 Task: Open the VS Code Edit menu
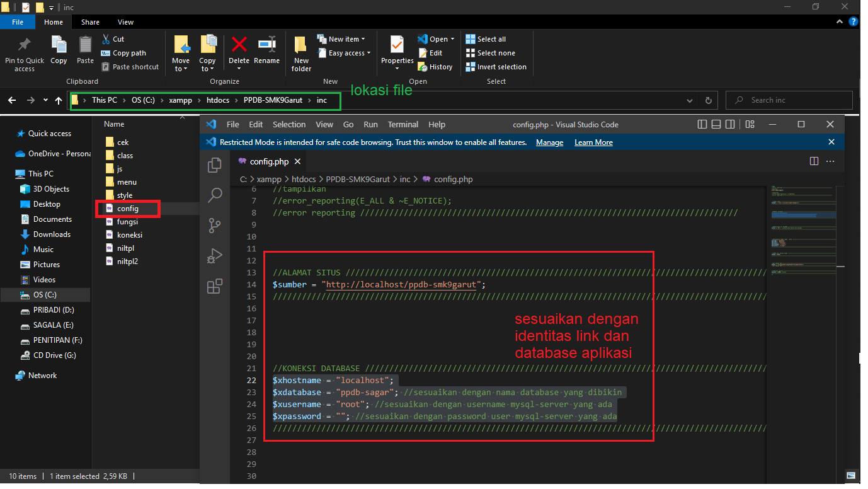point(256,124)
